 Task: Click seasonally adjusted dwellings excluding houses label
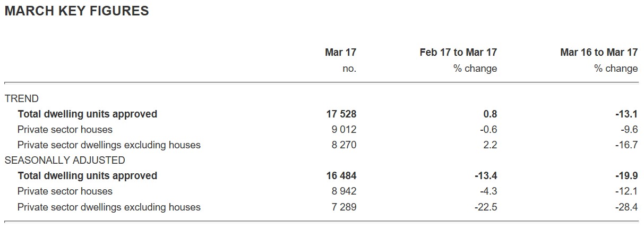click(x=109, y=207)
